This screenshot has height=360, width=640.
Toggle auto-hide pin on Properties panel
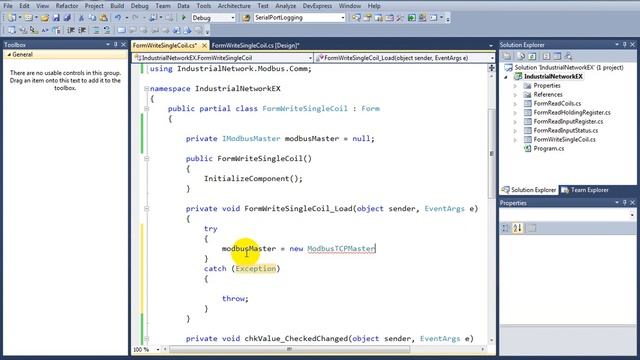click(624, 202)
